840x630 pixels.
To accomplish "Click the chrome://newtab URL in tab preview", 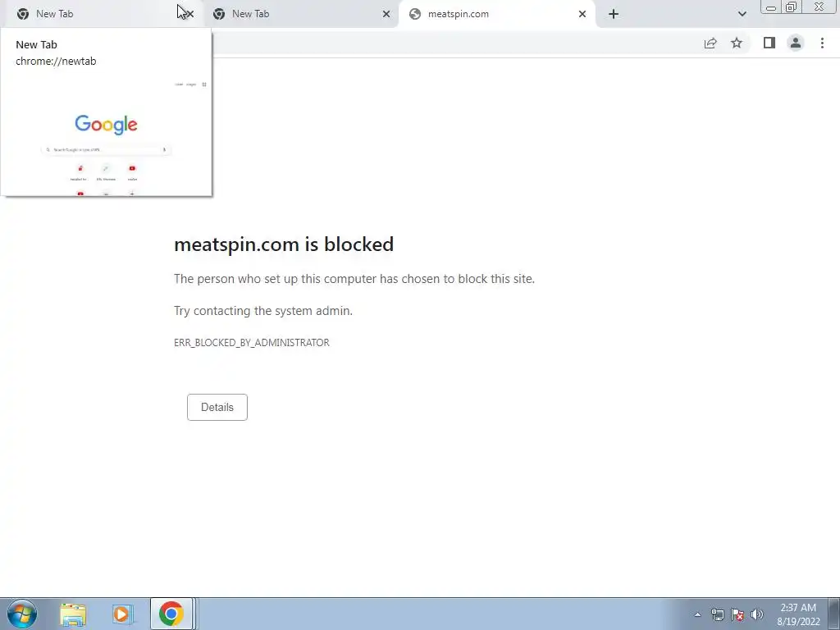I will 57,61.
